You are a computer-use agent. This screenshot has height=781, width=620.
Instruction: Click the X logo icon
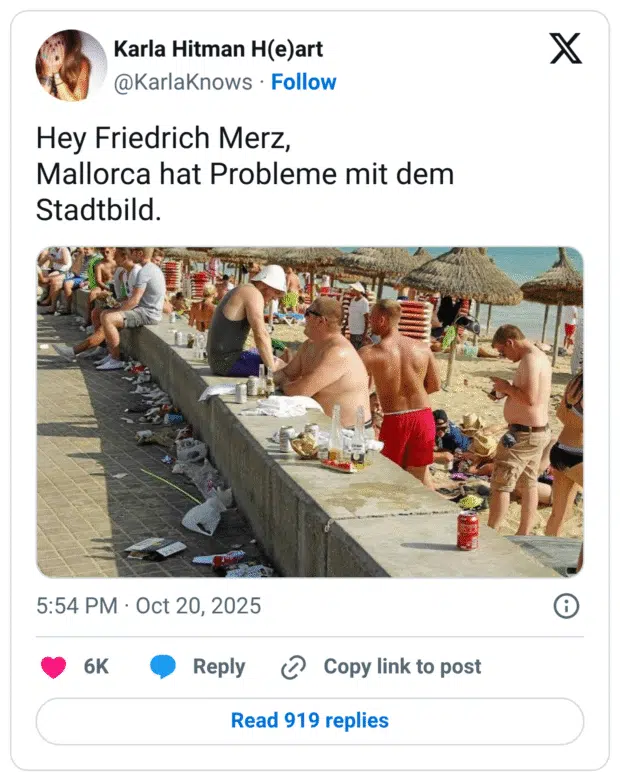[x=566, y=48]
